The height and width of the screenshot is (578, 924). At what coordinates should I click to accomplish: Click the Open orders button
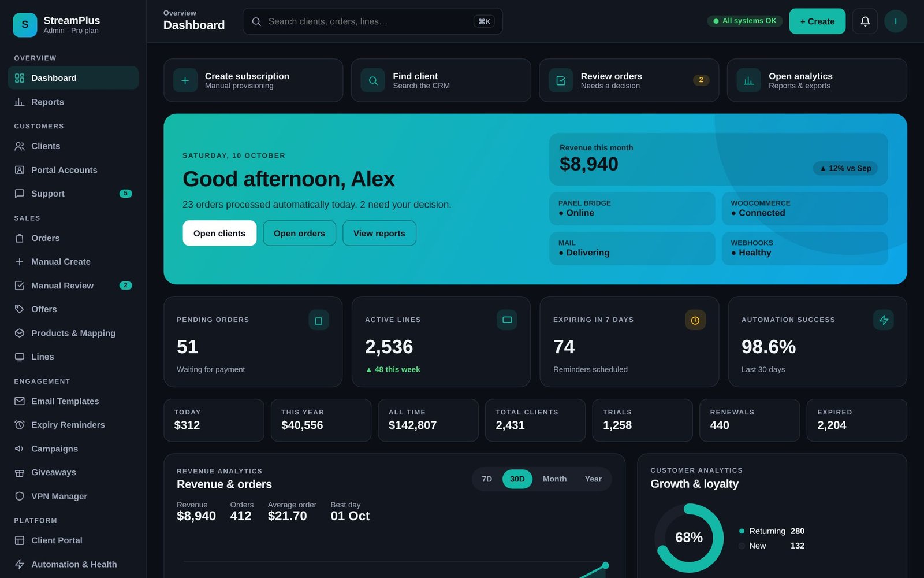[x=299, y=233]
